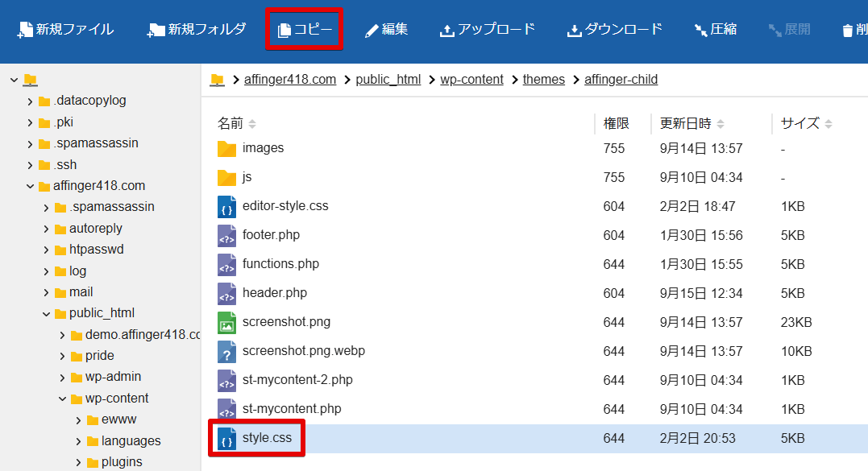Click the images folder icon
The image size is (868, 471).
226,149
